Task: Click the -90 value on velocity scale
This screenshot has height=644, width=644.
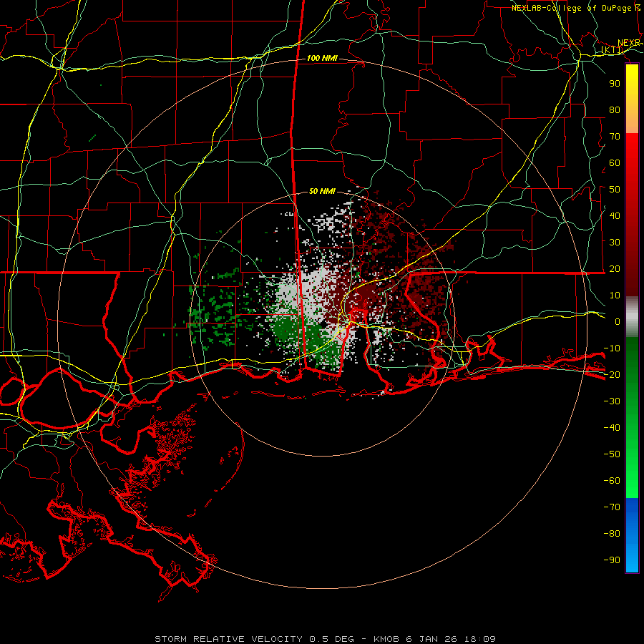Action: 612,560
